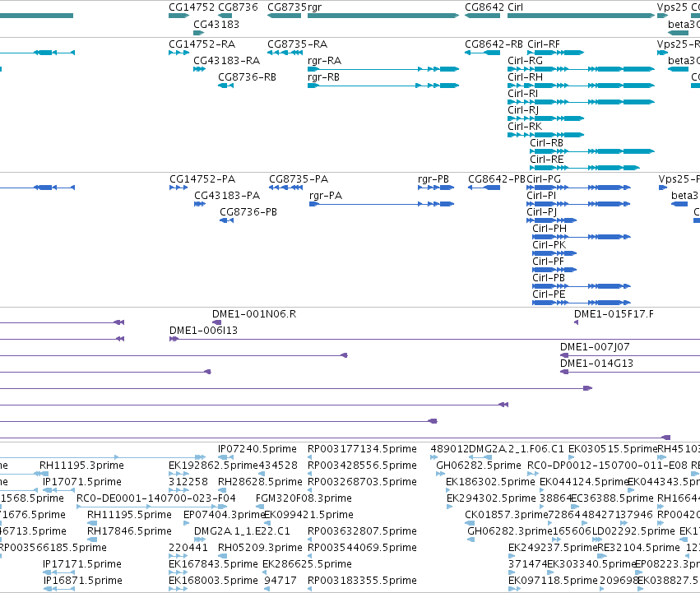This screenshot has height=593, width=700.
Task: Select the IP17071.5prime EST label
Action: coord(82,482)
